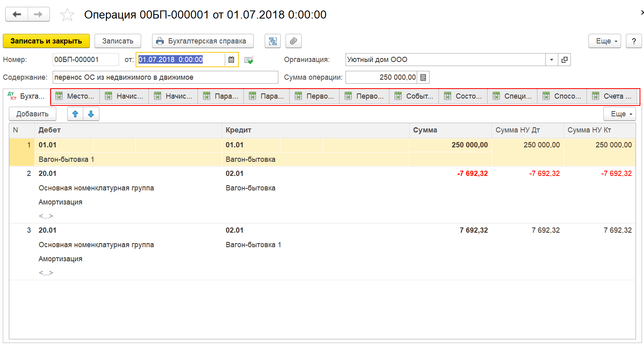
Task: Open the date picker calendar icon
Action: [x=231, y=60]
